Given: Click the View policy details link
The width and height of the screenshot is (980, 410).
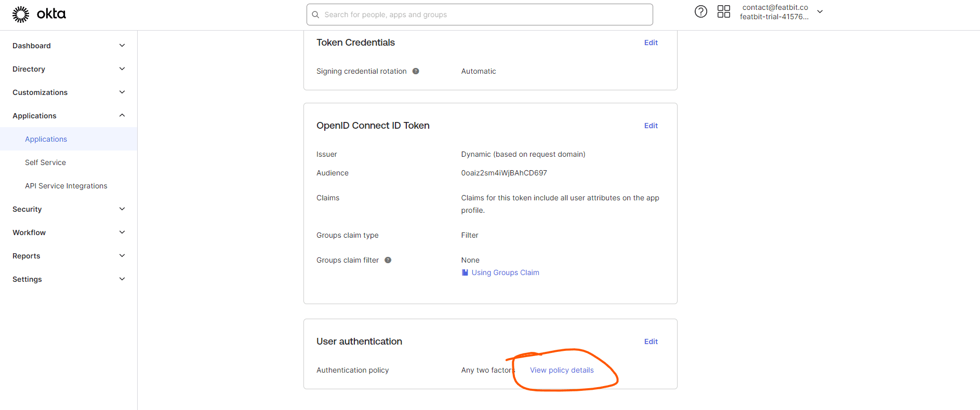Looking at the screenshot, I should point(562,370).
